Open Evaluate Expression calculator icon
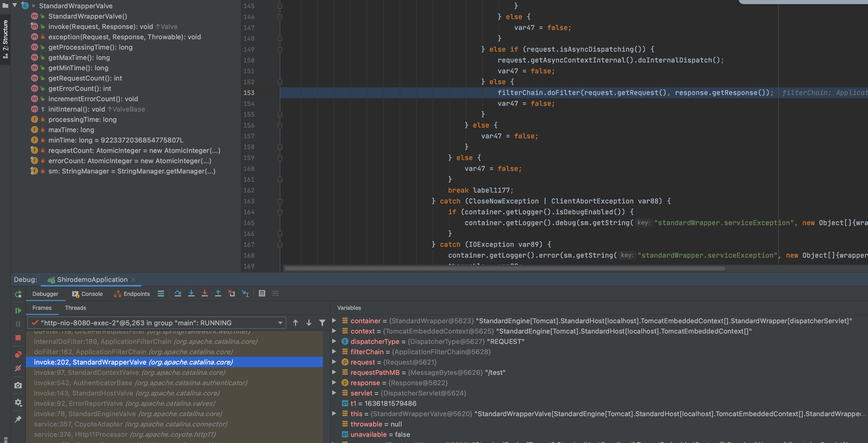 click(262, 294)
